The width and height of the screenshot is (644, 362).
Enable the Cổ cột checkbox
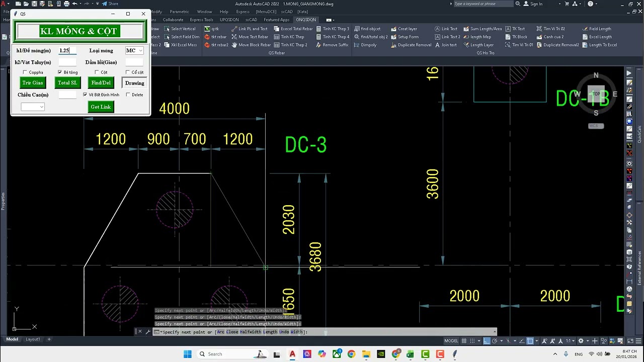(x=128, y=72)
